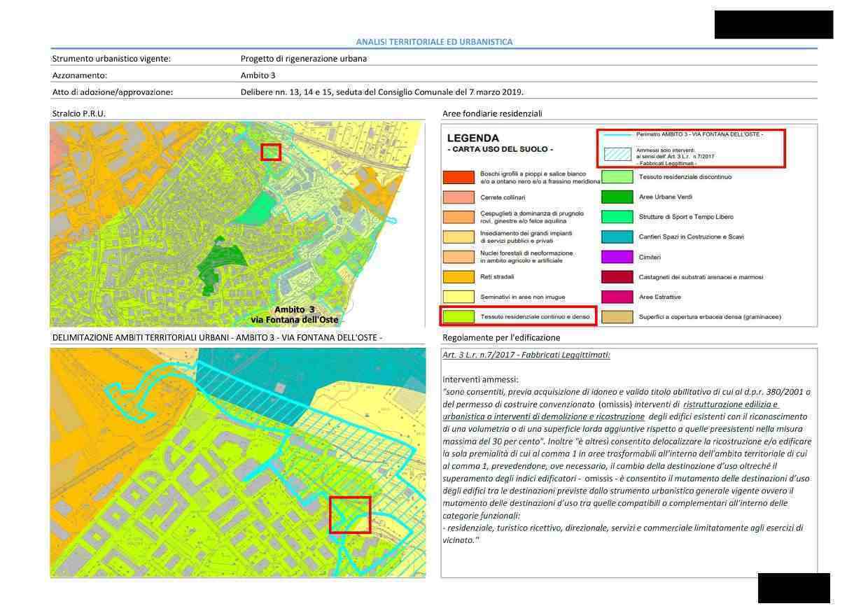This screenshot has height=613, width=868.
Task: Open the underlined 'Art. 3 L.r. n.7/2017' heading
Action: (x=526, y=355)
